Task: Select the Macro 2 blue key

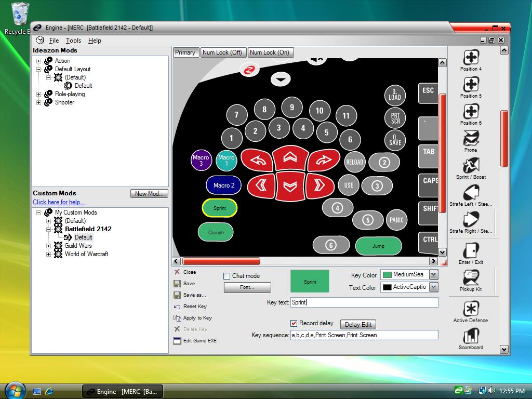Action: tap(223, 185)
